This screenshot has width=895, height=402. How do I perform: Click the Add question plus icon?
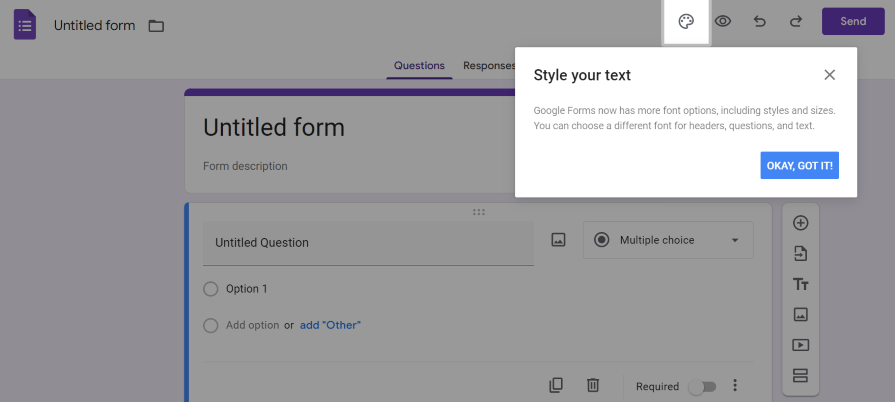(x=800, y=223)
